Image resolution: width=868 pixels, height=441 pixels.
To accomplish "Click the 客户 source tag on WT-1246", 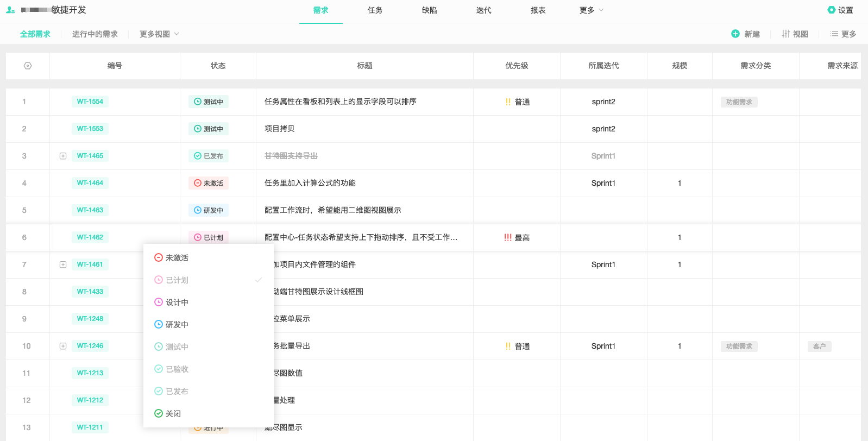I will (820, 346).
